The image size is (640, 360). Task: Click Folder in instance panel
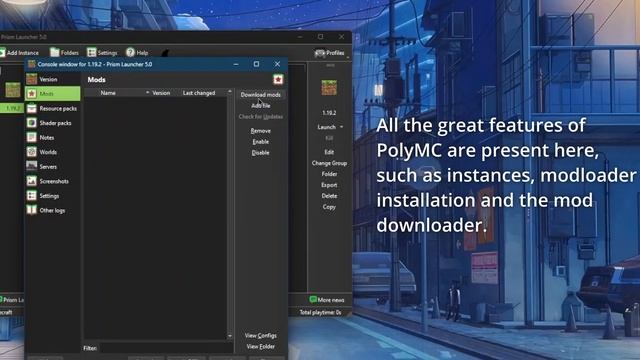329,174
